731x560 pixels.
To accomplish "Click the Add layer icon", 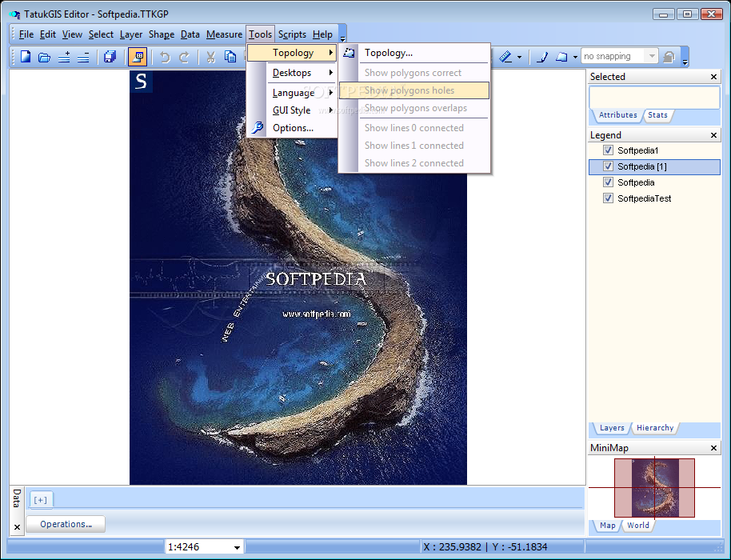I will [x=64, y=57].
